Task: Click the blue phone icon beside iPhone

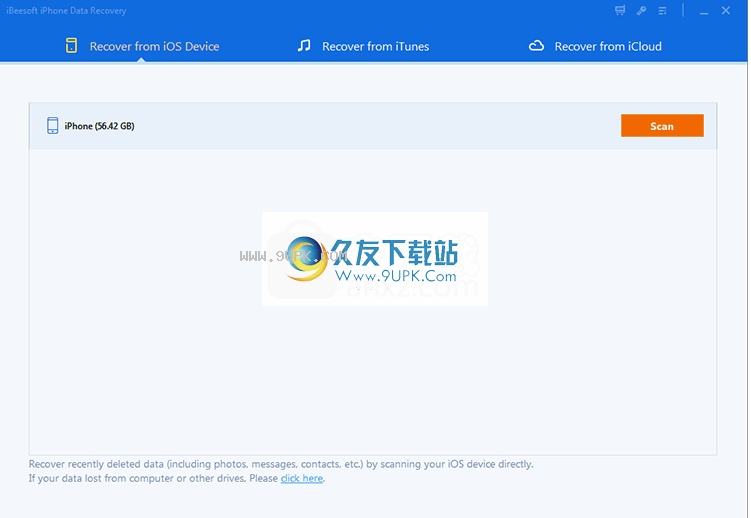Action: tap(53, 126)
